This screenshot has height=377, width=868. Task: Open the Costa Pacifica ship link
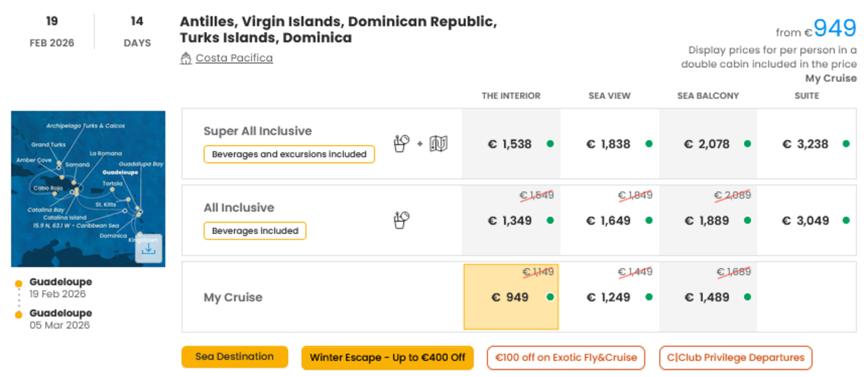tap(234, 58)
